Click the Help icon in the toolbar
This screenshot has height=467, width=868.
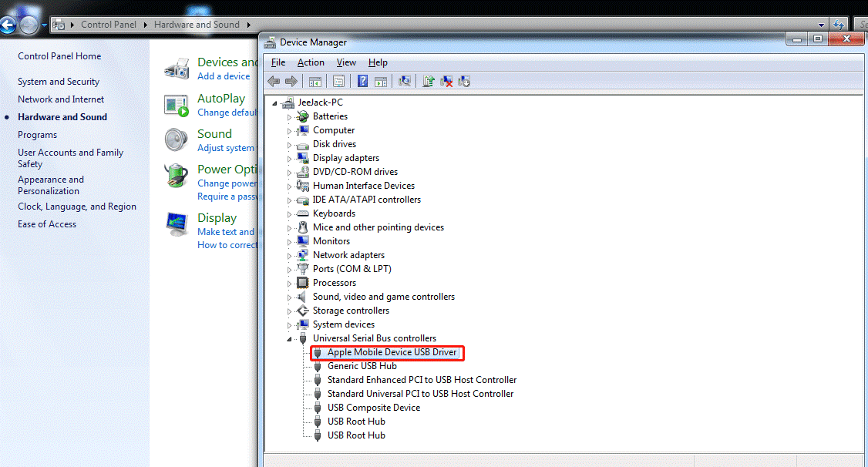tap(362, 81)
